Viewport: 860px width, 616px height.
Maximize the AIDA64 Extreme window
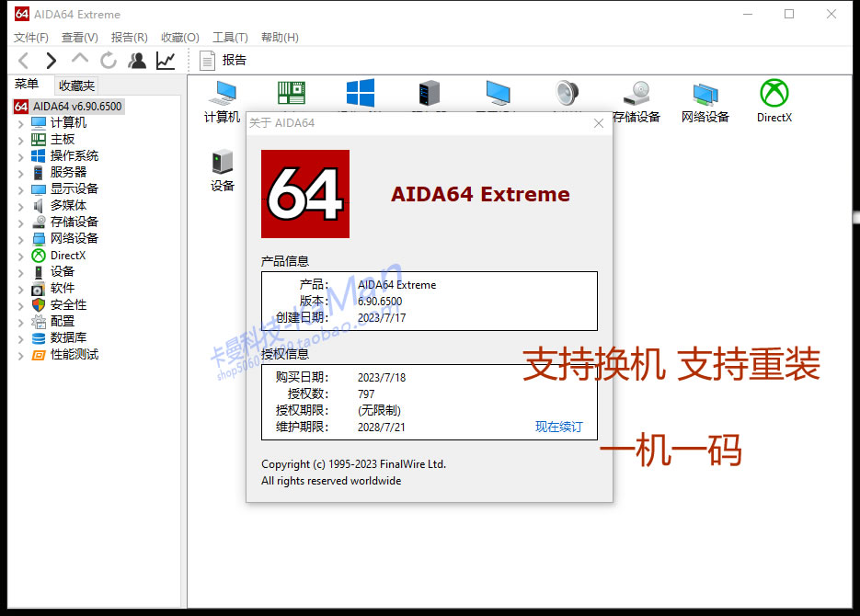tap(789, 14)
